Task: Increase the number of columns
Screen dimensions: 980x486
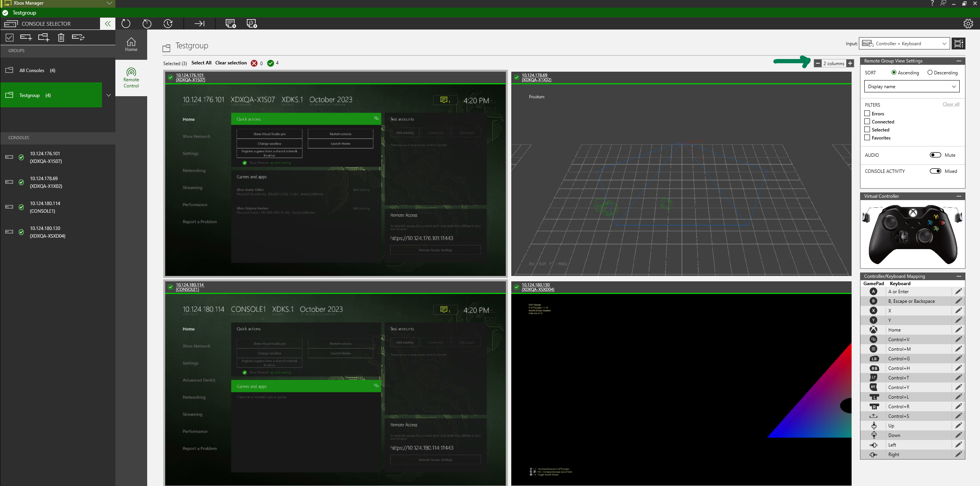Action: tap(850, 64)
